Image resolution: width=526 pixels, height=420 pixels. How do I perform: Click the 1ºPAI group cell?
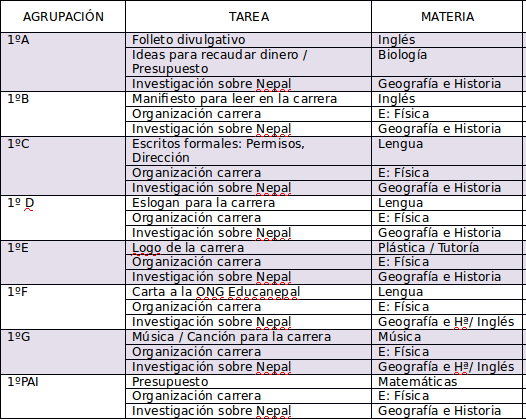63,396
